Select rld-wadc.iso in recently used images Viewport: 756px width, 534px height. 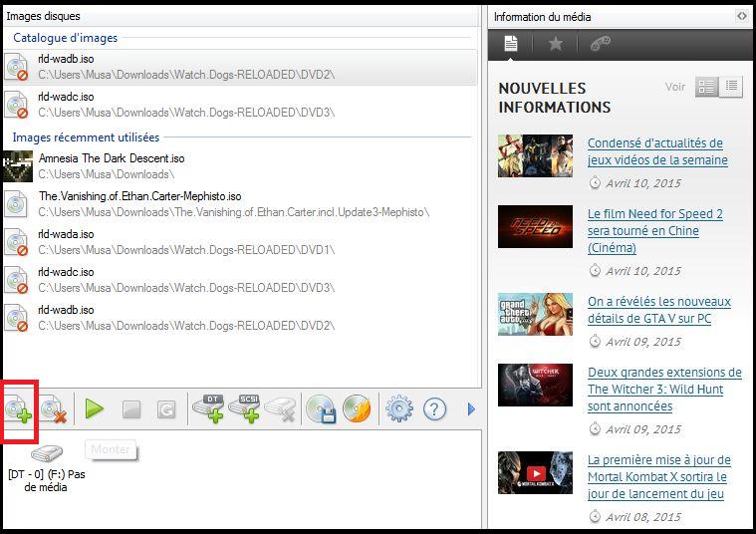[x=241, y=280]
